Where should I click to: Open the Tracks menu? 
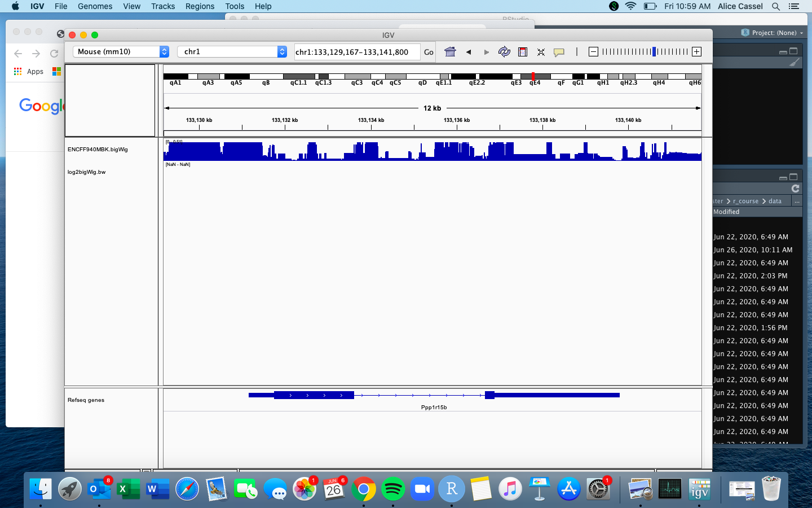click(163, 6)
